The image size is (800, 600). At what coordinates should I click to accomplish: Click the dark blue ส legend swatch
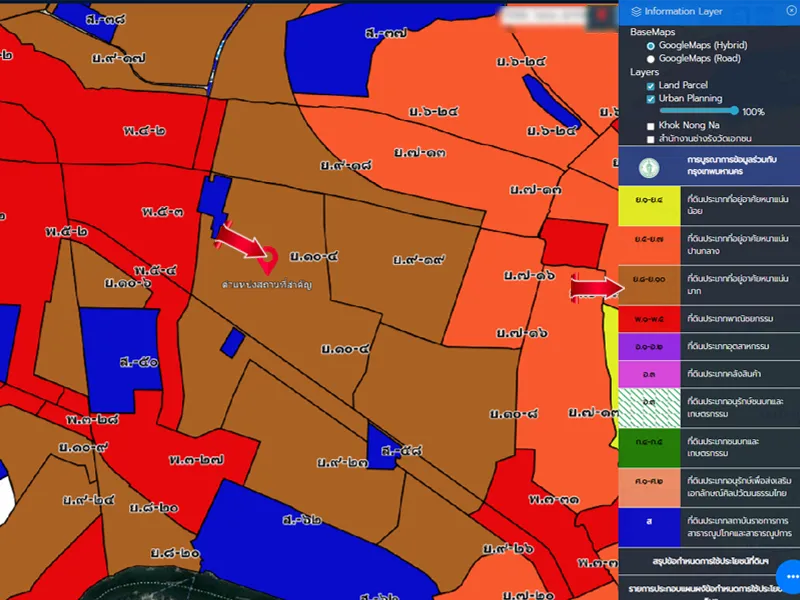[648, 522]
